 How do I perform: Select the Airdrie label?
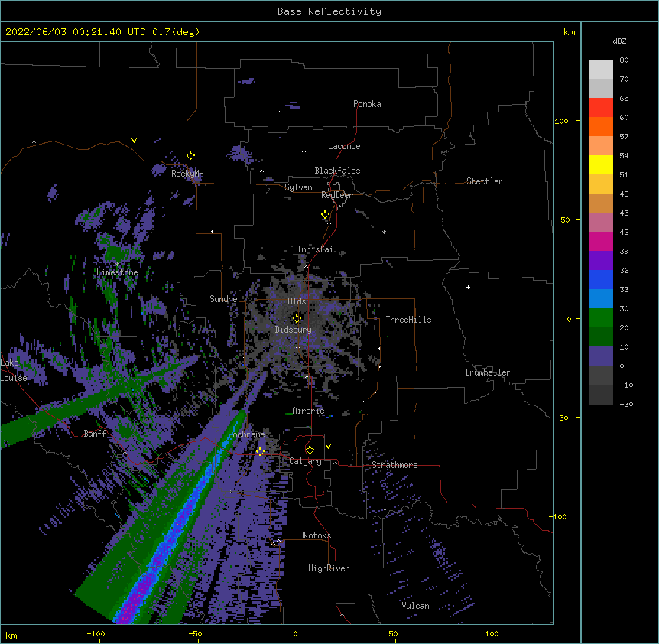[x=309, y=411]
